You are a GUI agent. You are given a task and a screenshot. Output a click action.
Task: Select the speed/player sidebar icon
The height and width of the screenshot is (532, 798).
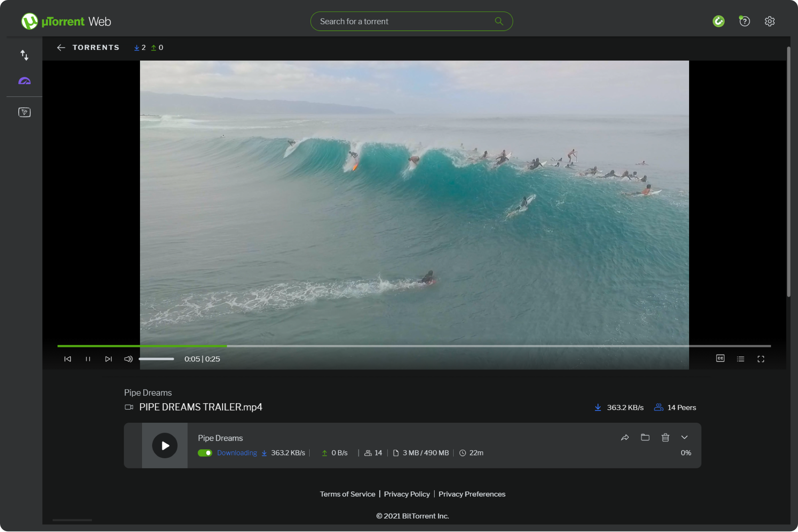pyautogui.click(x=24, y=81)
